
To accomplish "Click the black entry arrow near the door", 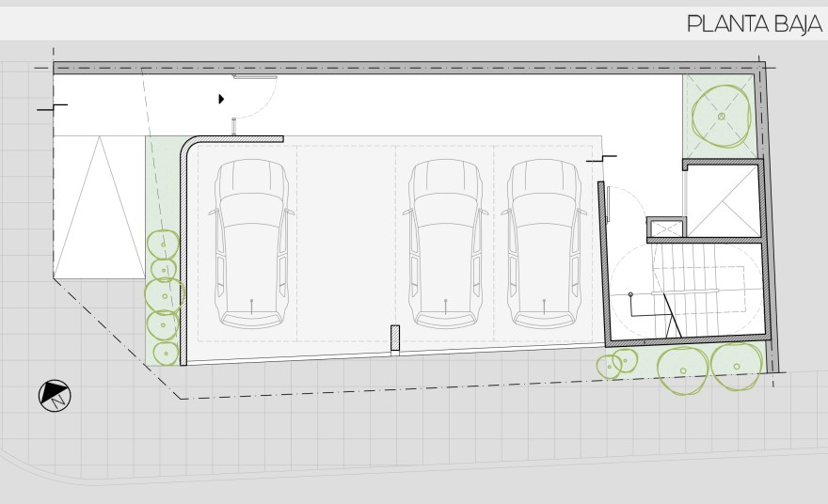I will (221, 99).
